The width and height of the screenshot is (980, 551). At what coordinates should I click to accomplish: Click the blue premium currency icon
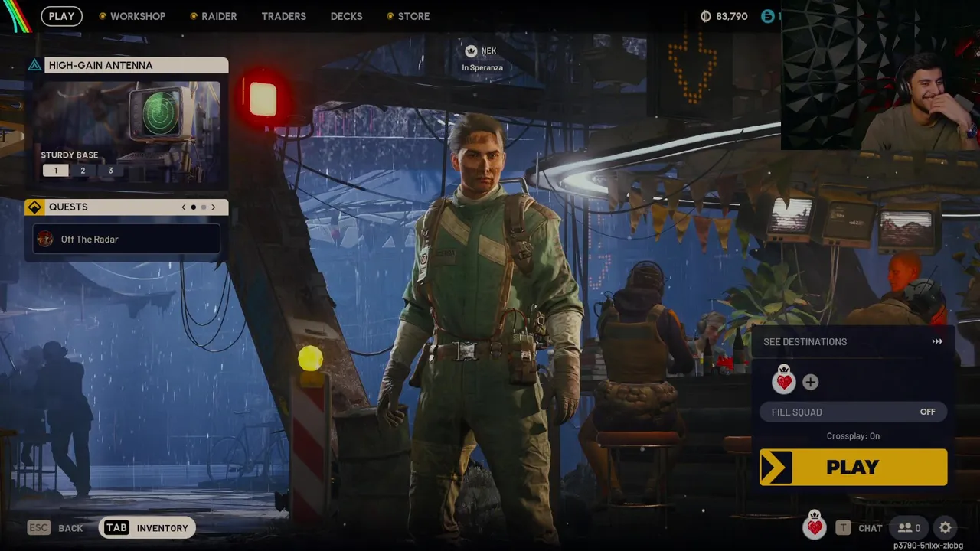click(x=767, y=16)
